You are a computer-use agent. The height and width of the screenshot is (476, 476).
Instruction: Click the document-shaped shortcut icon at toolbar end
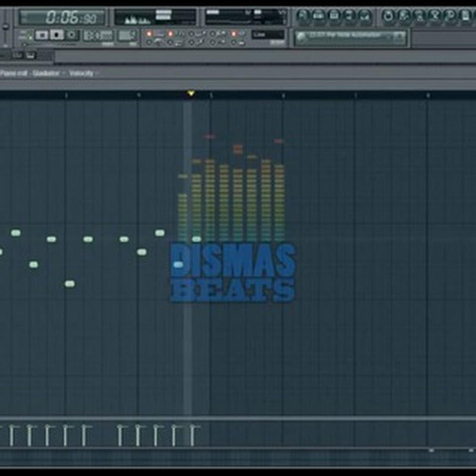point(466,15)
